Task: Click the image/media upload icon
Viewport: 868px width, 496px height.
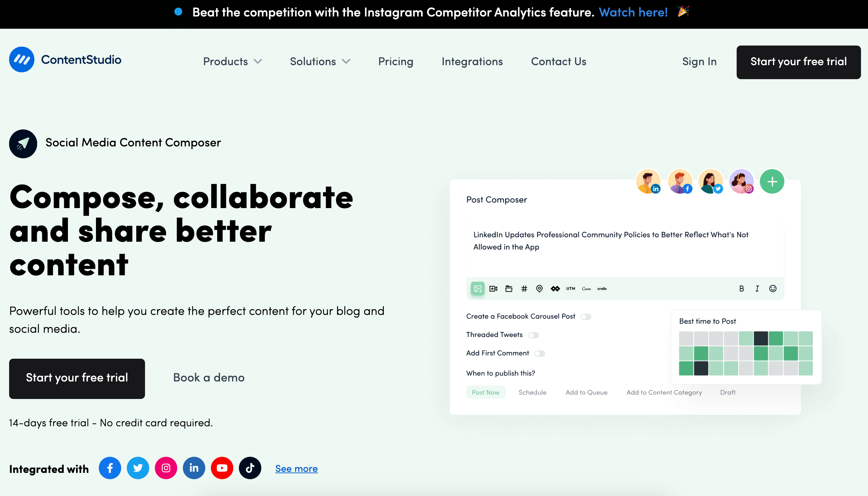Action: (x=477, y=289)
